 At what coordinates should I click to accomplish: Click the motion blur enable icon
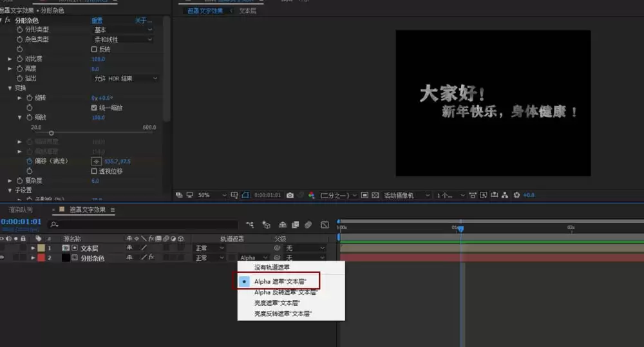308,225
